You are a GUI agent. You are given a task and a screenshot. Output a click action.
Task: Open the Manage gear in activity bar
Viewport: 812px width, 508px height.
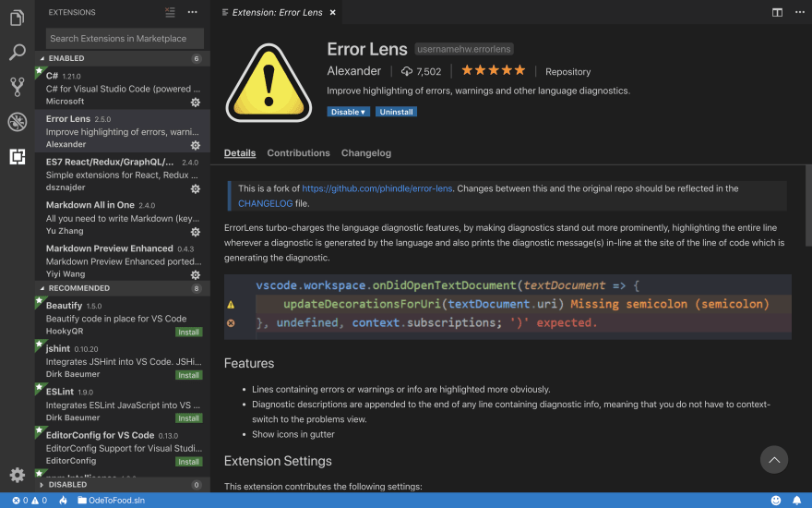tap(18, 475)
